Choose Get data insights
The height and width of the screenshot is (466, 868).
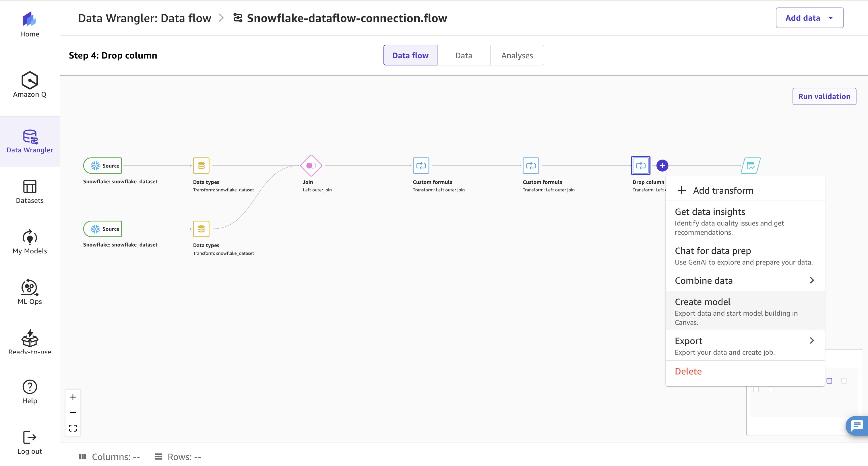(745, 221)
